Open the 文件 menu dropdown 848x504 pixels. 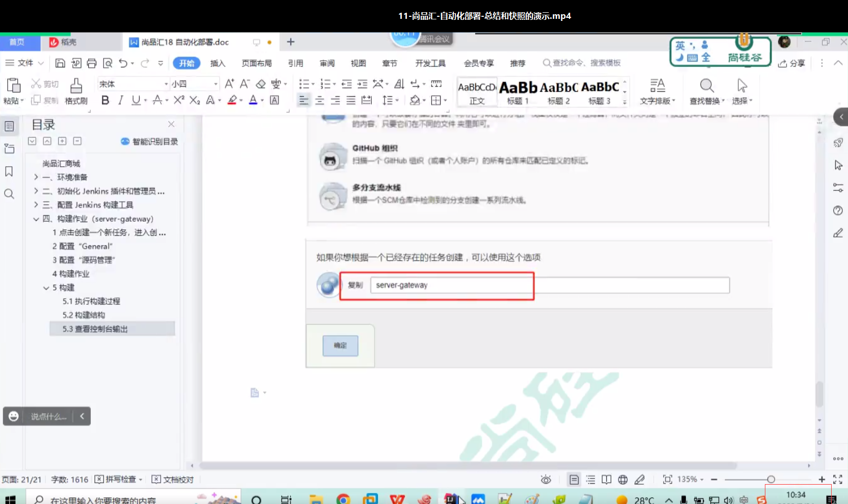point(24,63)
